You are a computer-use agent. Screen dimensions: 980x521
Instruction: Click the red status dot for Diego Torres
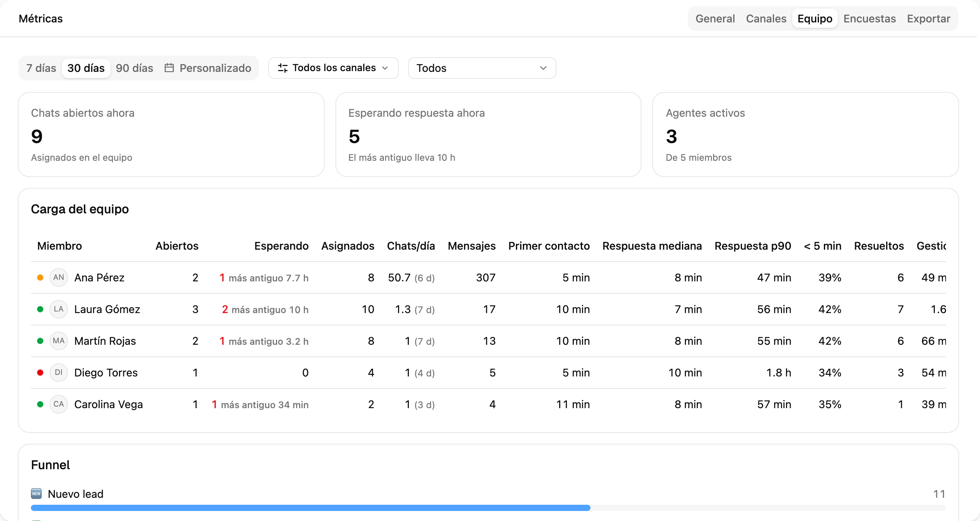click(40, 373)
